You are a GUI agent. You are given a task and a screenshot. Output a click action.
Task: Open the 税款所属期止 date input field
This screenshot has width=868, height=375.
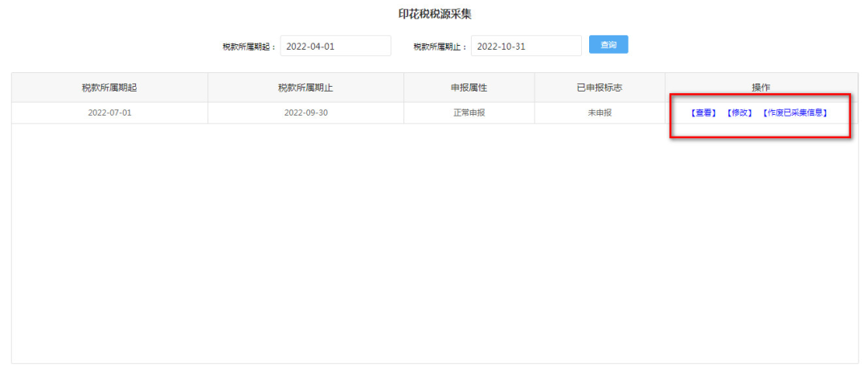[526, 47]
